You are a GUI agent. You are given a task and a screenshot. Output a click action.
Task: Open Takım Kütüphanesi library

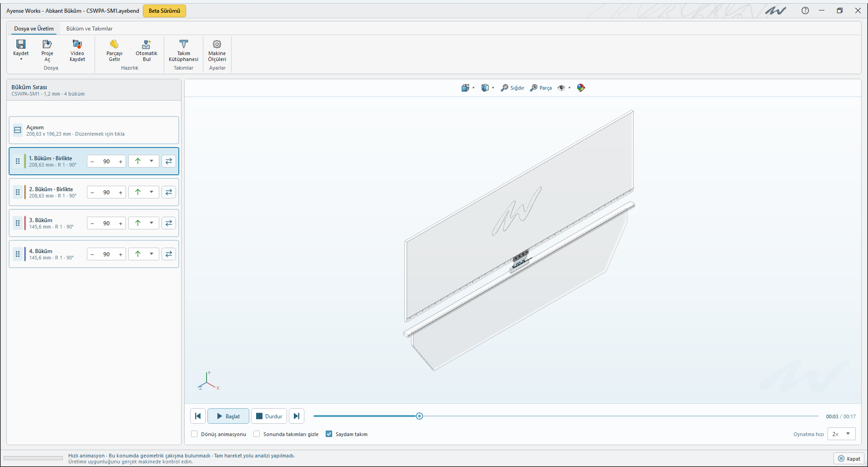[x=183, y=50]
